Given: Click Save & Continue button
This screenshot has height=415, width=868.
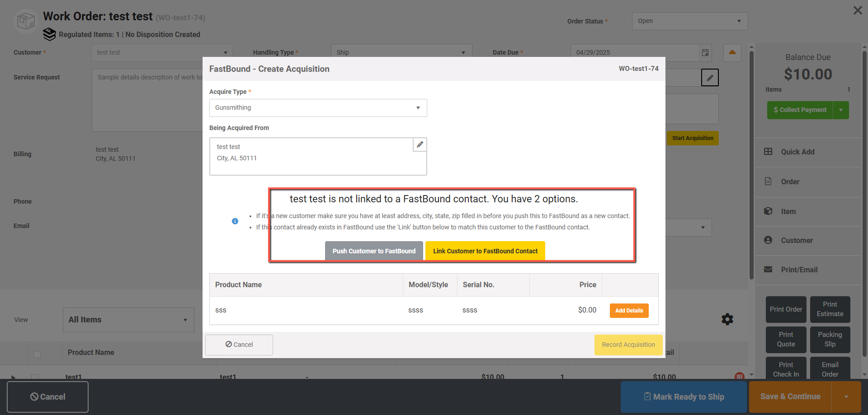Looking at the screenshot, I should tap(790, 397).
